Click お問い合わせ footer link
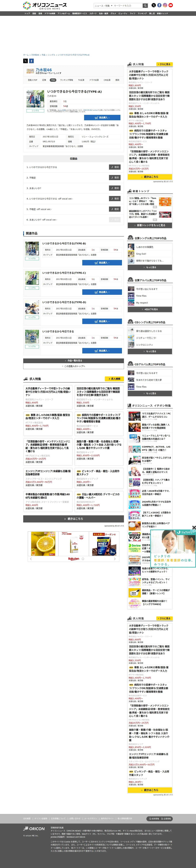This screenshot has width=196, height=868. 75,819
